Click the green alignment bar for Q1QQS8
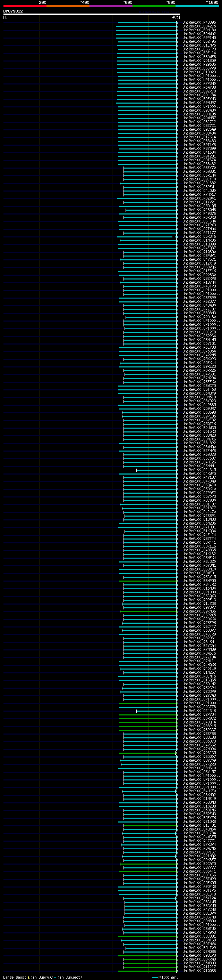This screenshot has width=222, height=980. click(x=148, y=971)
